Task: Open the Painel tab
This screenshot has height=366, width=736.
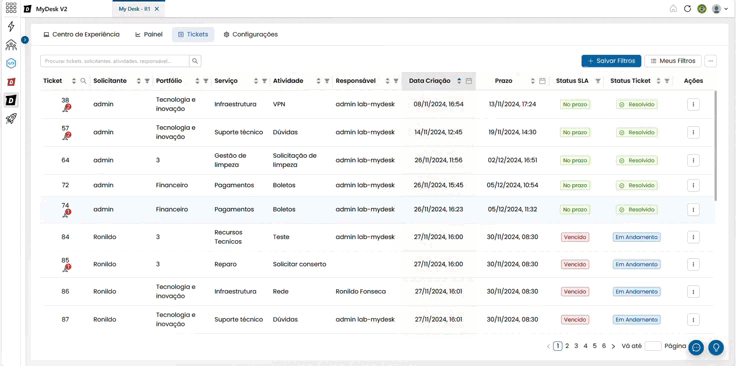Action: 149,35
